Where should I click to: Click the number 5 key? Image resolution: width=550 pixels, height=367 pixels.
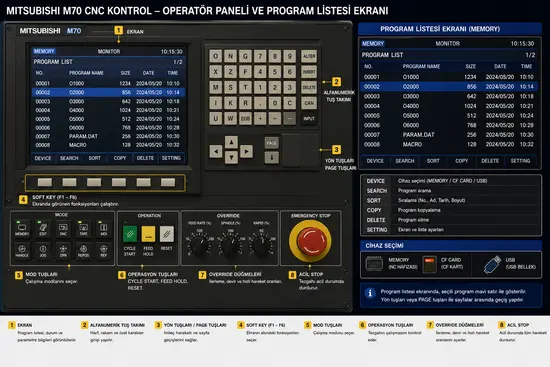click(275, 72)
